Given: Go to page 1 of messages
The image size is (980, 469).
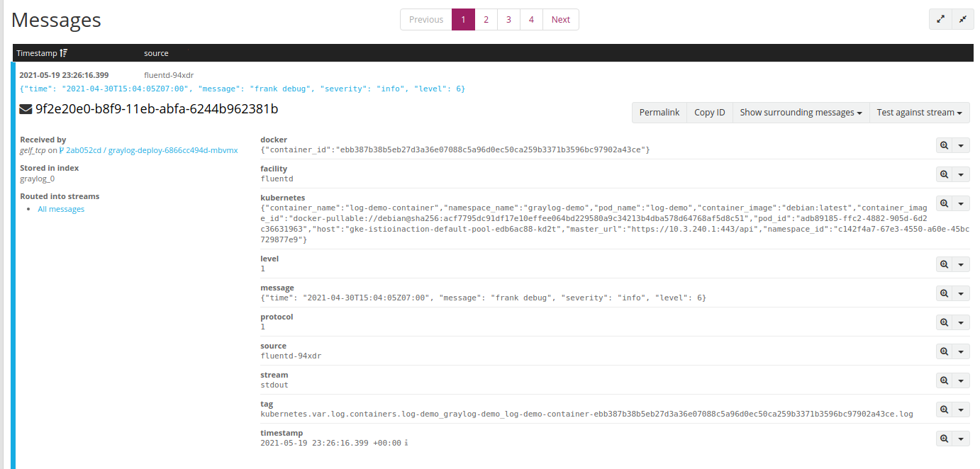Looking at the screenshot, I should click(x=463, y=19).
